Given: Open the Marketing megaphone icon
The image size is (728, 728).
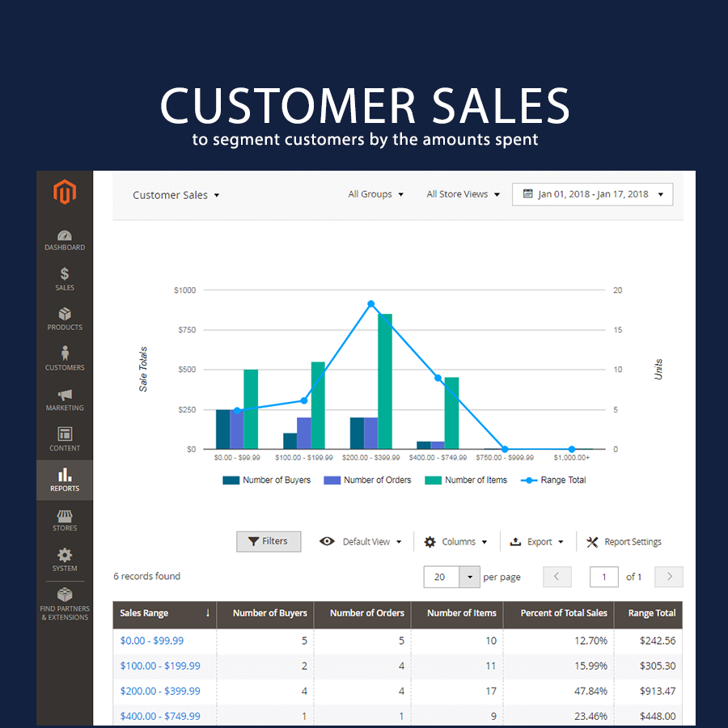Looking at the screenshot, I should 65,394.
